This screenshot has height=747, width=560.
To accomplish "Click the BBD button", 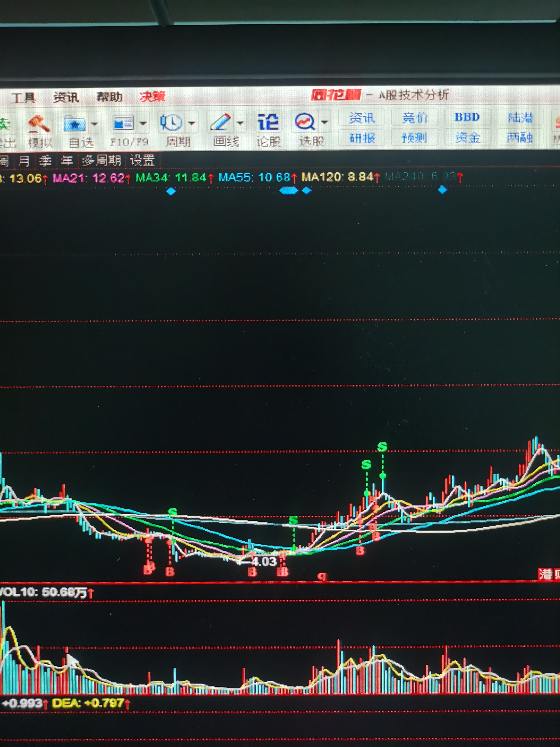I will point(467,117).
